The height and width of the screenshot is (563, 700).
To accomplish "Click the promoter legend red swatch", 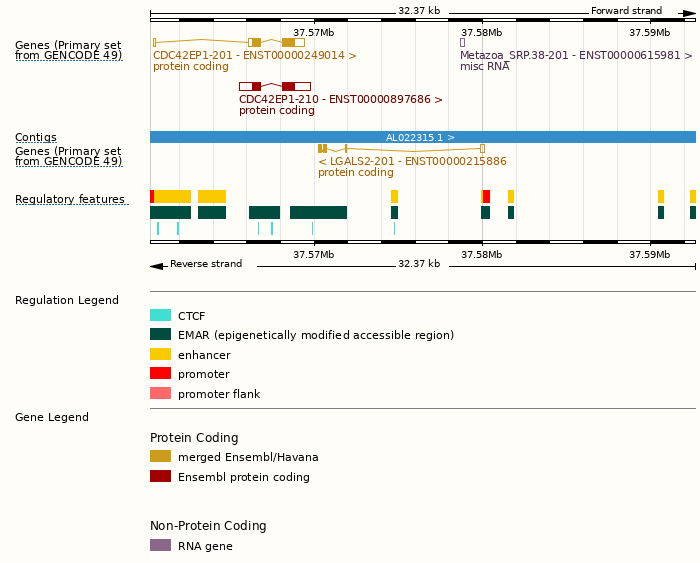I will (160, 374).
